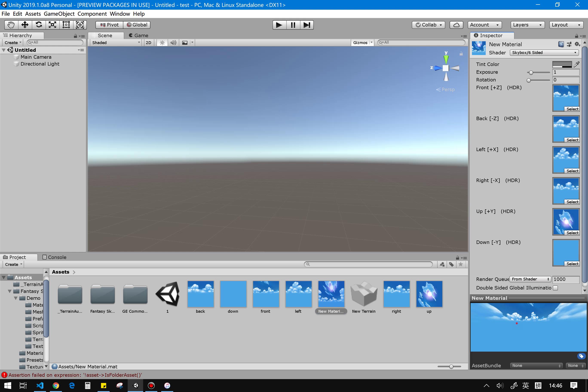Select Main Camera in Hierarchy

[x=36, y=57]
